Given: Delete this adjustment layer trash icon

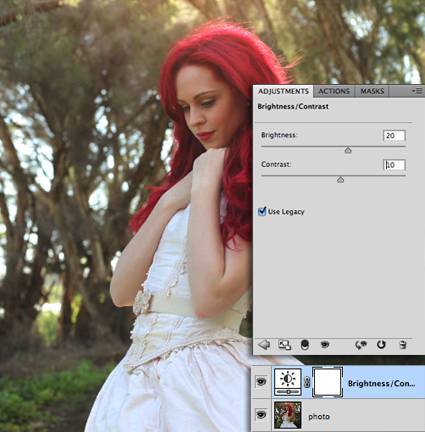Looking at the screenshot, I should [403, 344].
